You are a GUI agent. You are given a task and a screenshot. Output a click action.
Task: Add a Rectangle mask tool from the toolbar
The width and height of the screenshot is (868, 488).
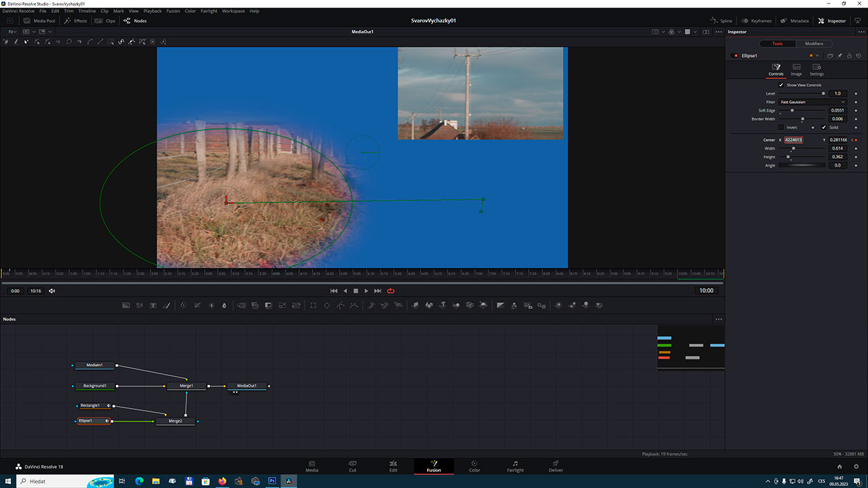pyautogui.click(x=313, y=306)
